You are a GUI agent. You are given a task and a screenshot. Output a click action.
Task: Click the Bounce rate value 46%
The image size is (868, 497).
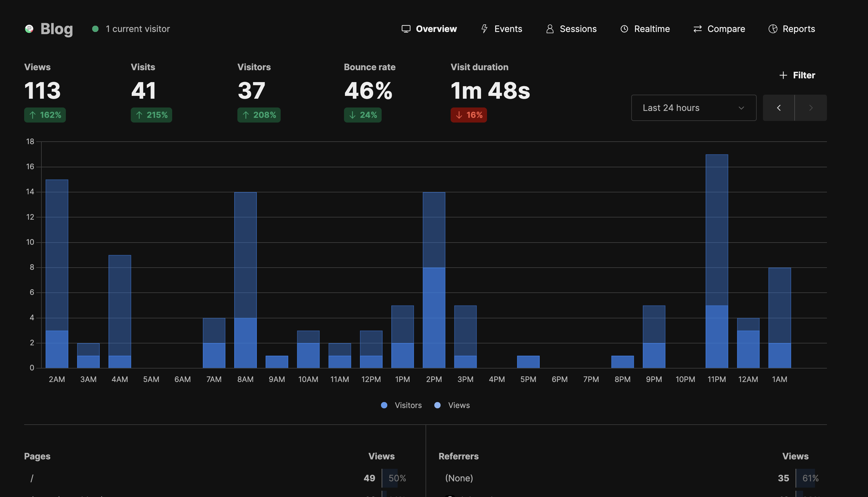tap(368, 91)
